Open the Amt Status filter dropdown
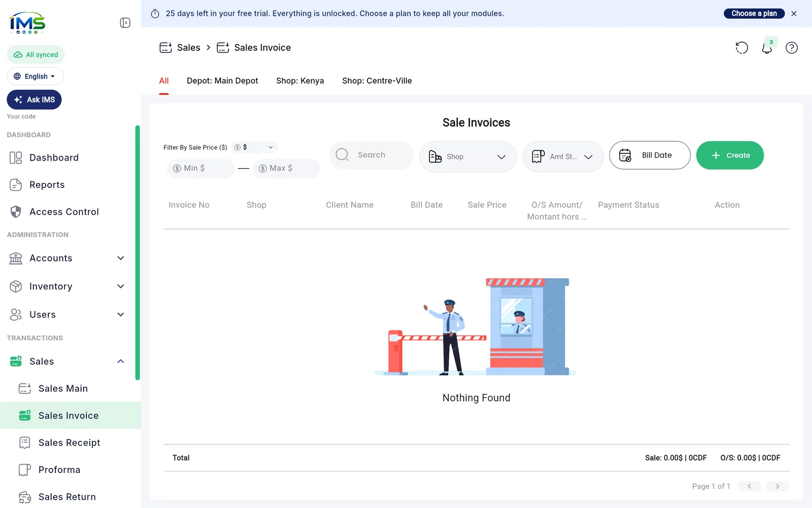812x508 pixels. [x=563, y=156]
